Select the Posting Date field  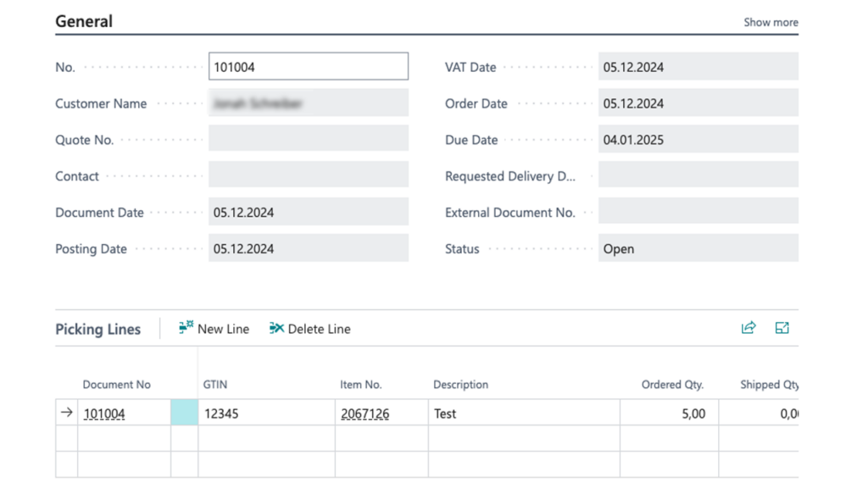pyautogui.click(x=309, y=248)
